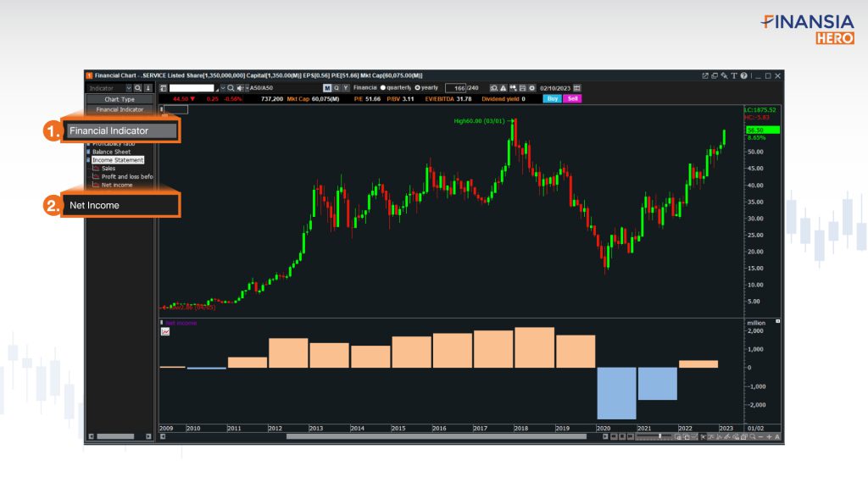
Task: Click the alert triangle icon
Action: tap(504, 88)
